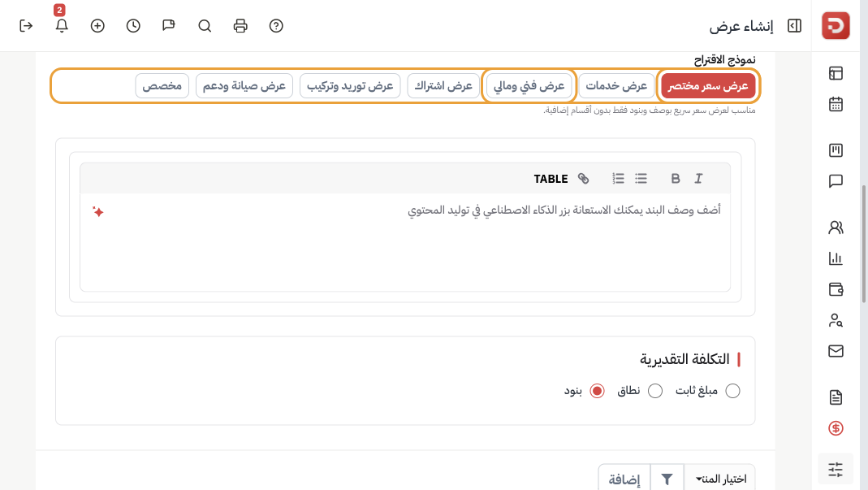This screenshot has width=868, height=490.
Task: Click the logout icon in top bar
Action: point(26,26)
